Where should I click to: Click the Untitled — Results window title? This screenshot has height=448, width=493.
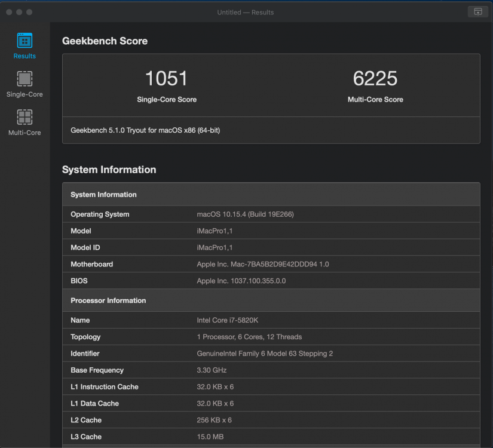245,13
